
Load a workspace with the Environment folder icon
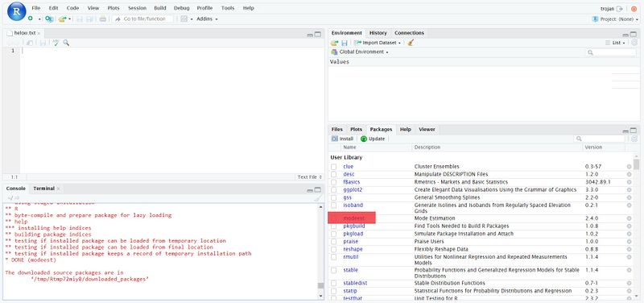click(334, 43)
